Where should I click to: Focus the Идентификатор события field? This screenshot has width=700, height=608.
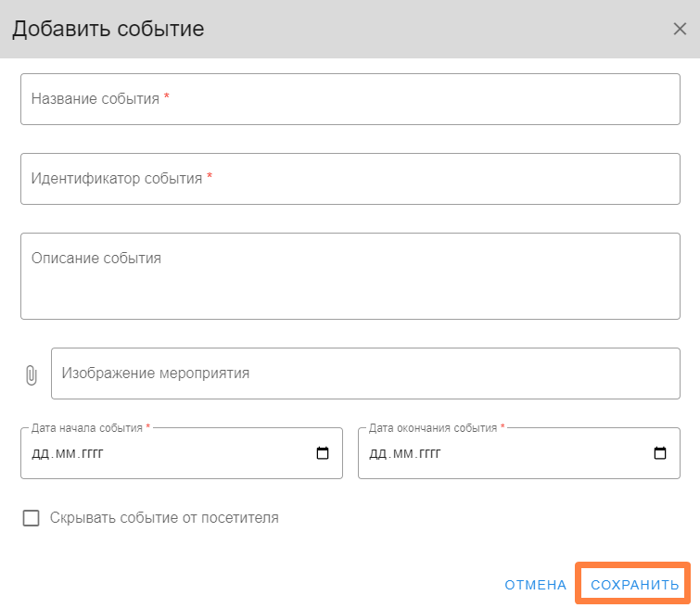coord(350,178)
